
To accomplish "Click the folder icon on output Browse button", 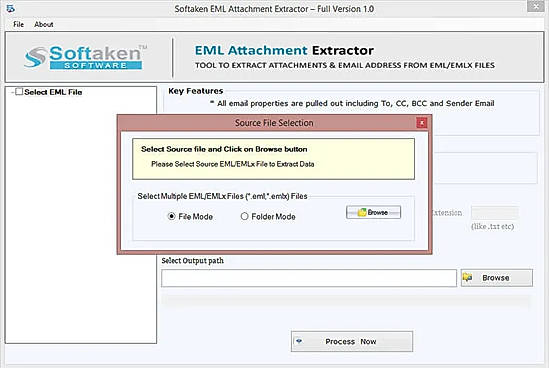I will [468, 277].
